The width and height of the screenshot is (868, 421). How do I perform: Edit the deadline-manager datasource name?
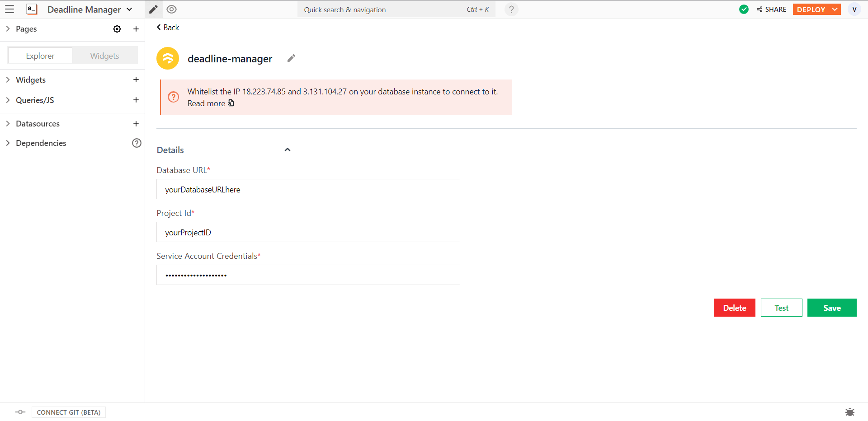point(291,58)
